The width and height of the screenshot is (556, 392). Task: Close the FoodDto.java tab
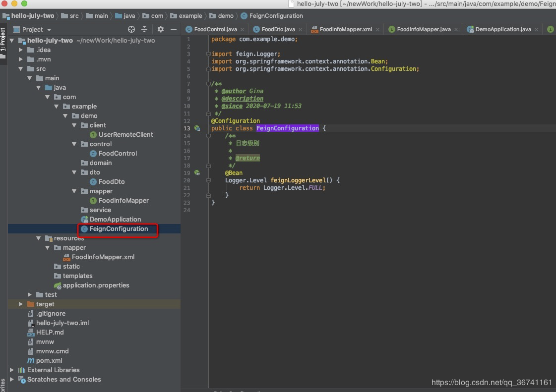[301, 29]
